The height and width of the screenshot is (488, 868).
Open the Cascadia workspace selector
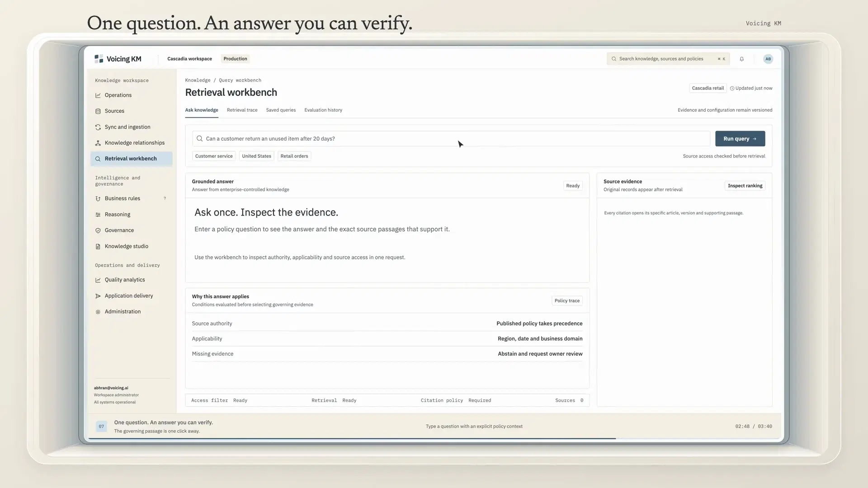tap(189, 59)
